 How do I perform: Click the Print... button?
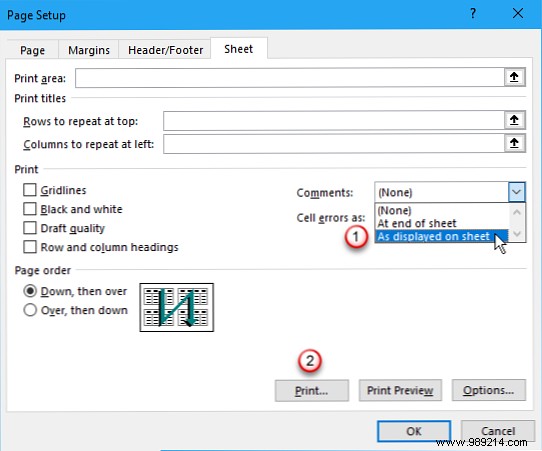[x=312, y=391]
